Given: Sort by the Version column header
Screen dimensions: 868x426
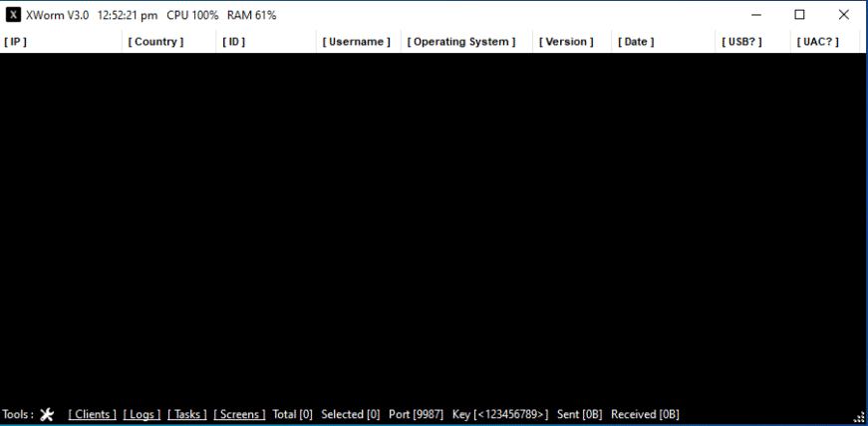Looking at the screenshot, I should point(572,42).
